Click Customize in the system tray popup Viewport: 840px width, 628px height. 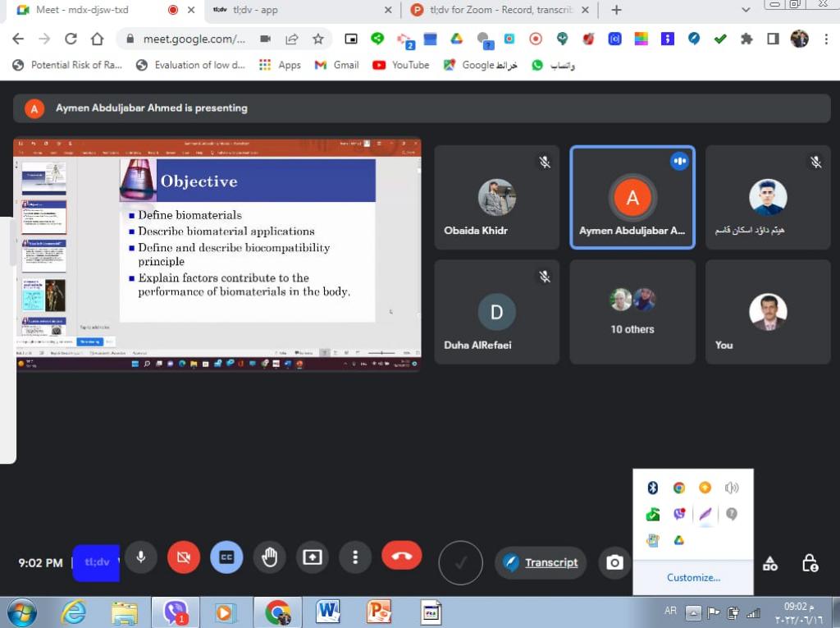[x=693, y=577]
